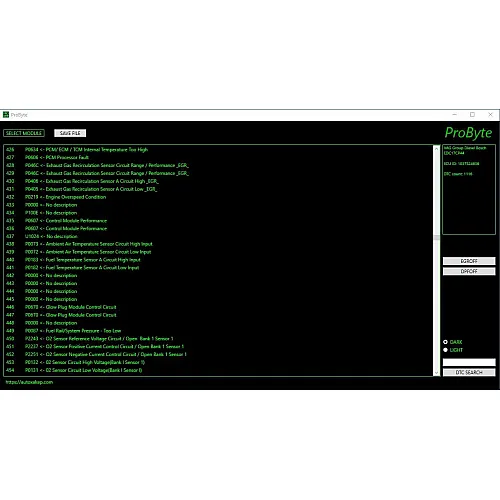Click the EGROFF button

[x=469, y=261]
